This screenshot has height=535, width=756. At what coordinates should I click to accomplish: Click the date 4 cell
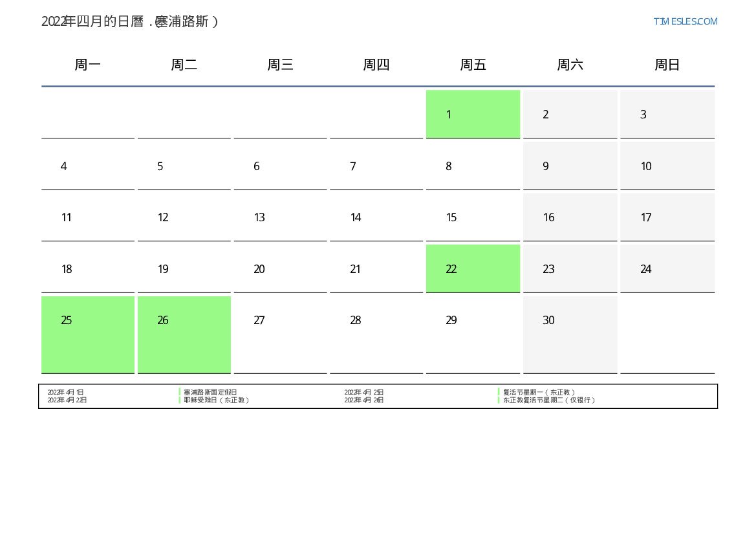point(88,166)
